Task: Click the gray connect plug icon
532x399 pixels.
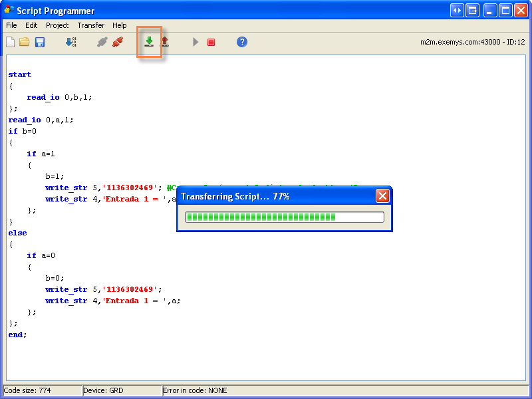Action: click(102, 42)
